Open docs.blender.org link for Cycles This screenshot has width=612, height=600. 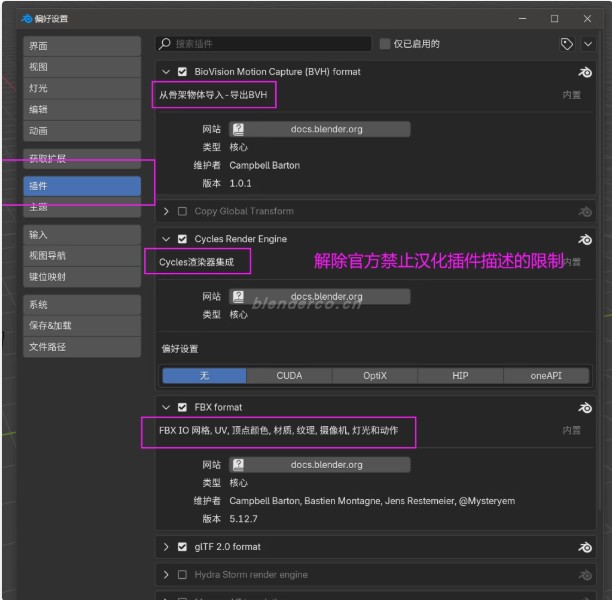320,297
